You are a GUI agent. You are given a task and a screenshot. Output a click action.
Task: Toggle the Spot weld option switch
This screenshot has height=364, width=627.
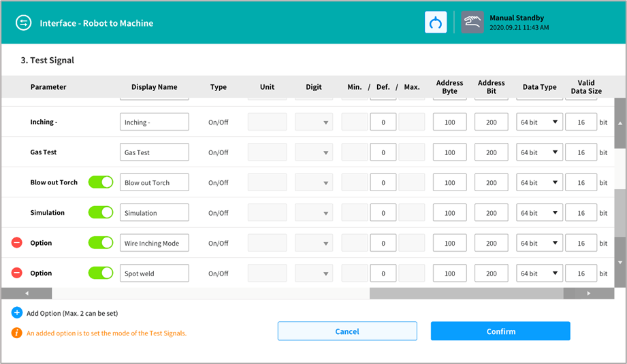click(101, 273)
